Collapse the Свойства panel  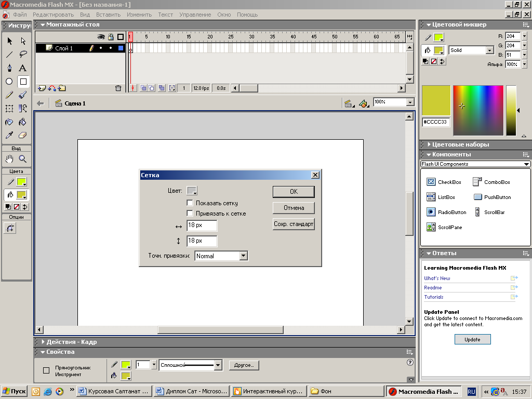pos(43,352)
